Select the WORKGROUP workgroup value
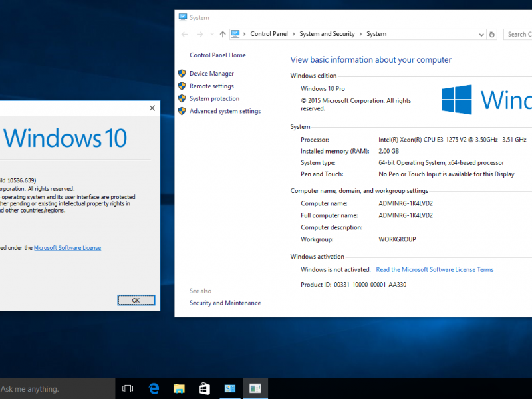The image size is (532, 399). 397,239
